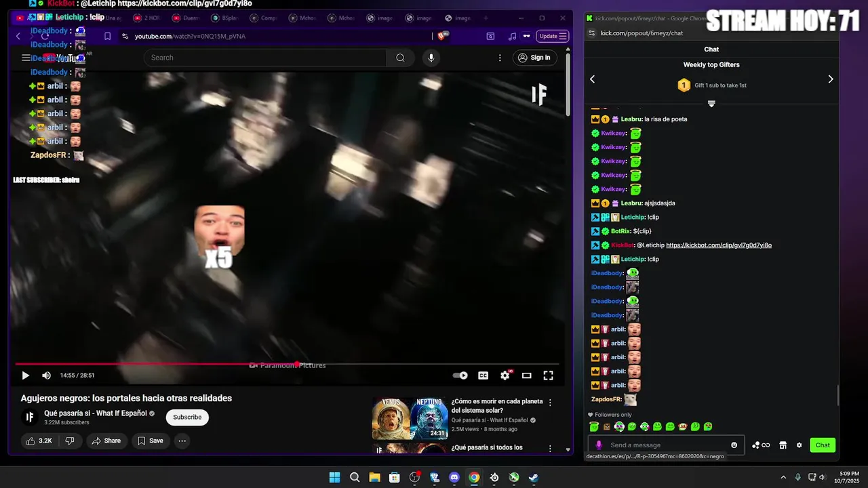Click the YouTube Sign in button
Image resolution: width=868 pixels, height=488 pixels.
pyautogui.click(x=534, y=58)
